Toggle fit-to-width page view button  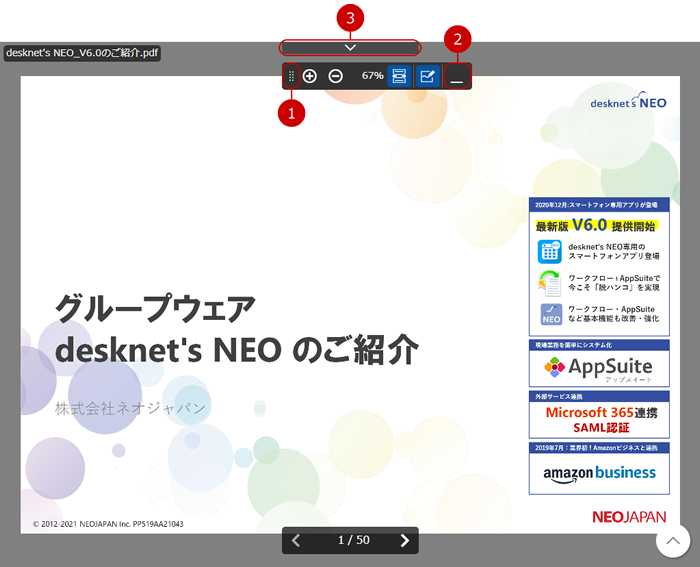(398, 76)
